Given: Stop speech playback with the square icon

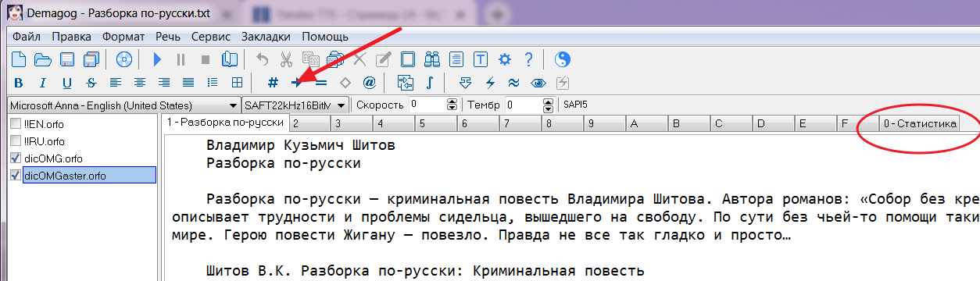Looking at the screenshot, I should point(206,59).
